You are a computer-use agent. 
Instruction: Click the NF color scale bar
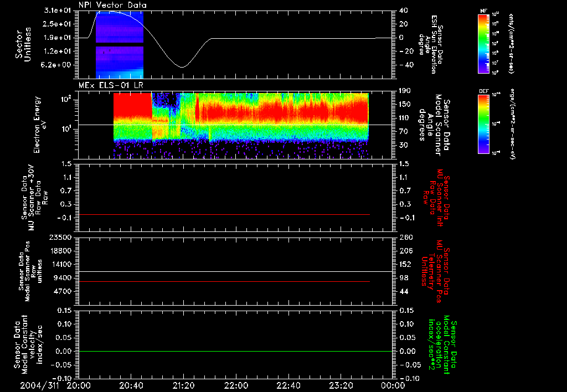click(483, 43)
